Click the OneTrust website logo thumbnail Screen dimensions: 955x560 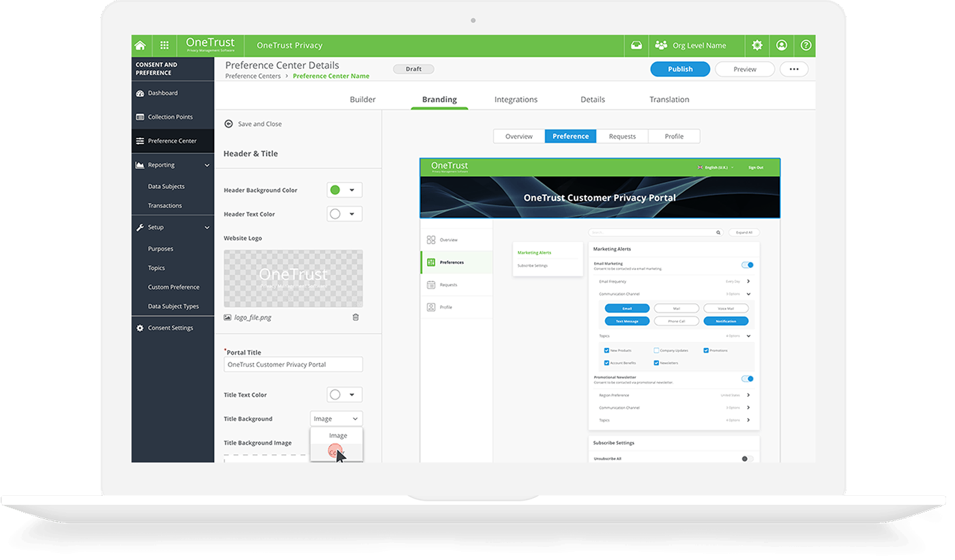(293, 278)
